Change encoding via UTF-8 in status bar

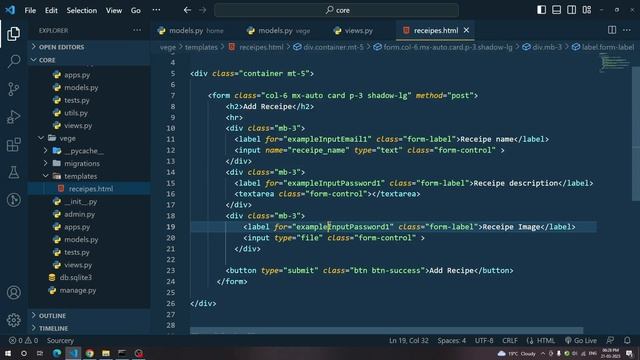pos(484,340)
